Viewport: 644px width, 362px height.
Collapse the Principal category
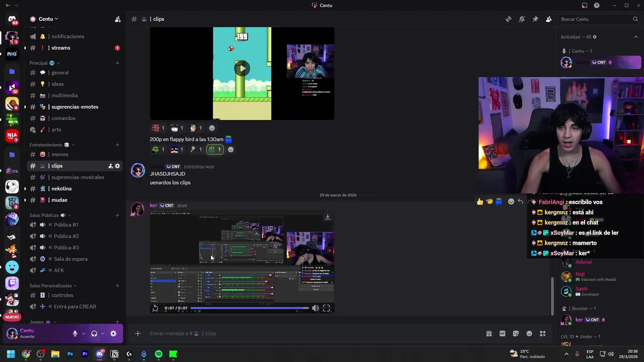[x=44, y=63]
